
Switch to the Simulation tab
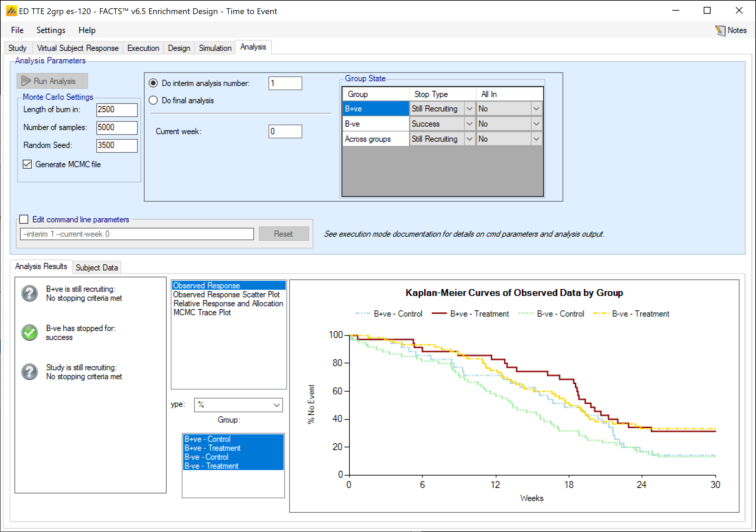pyautogui.click(x=215, y=48)
